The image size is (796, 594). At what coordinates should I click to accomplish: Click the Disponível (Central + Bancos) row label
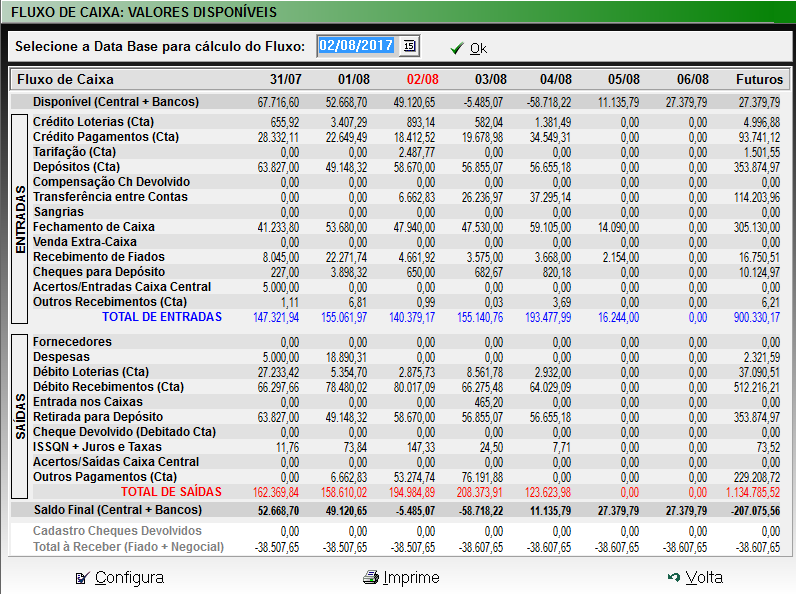click(x=116, y=102)
